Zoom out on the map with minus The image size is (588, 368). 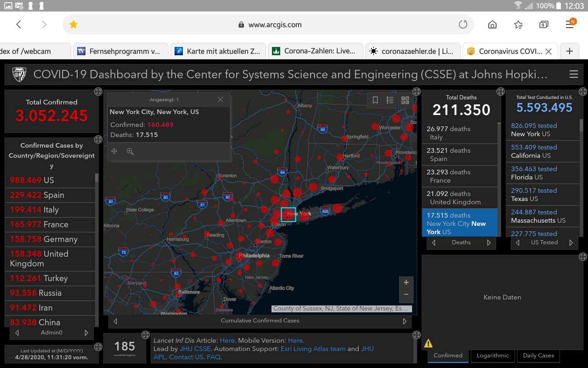(x=406, y=294)
